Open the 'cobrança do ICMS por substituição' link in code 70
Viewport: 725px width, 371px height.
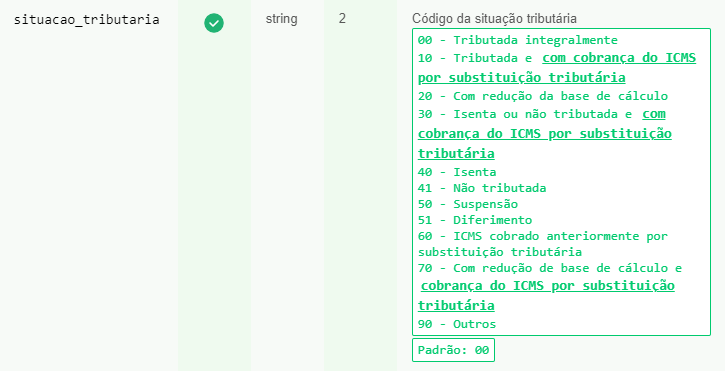(547, 286)
